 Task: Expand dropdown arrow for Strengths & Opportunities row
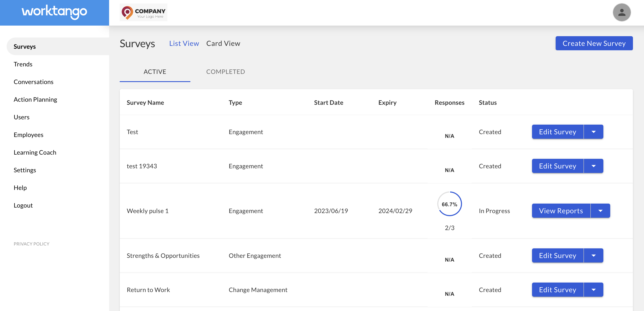tap(593, 255)
